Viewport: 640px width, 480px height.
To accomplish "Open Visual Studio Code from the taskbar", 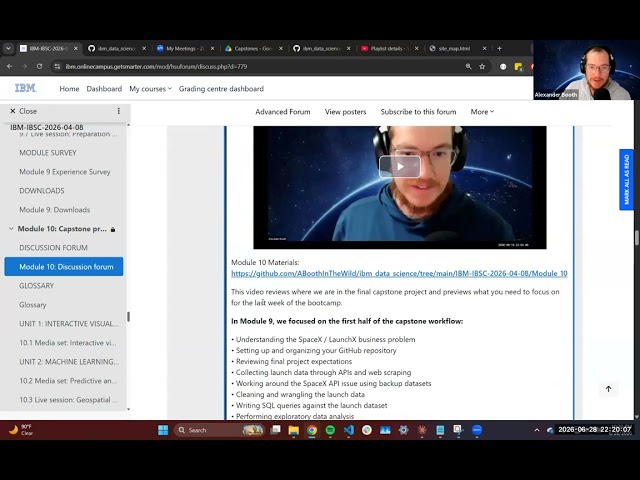I will [x=349, y=430].
